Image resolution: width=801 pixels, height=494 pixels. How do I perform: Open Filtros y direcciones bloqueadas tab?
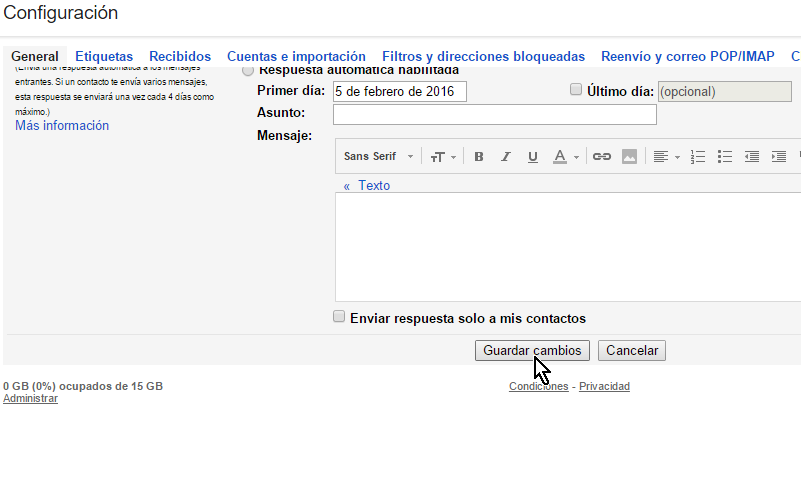pyautogui.click(x=483, y=56)
